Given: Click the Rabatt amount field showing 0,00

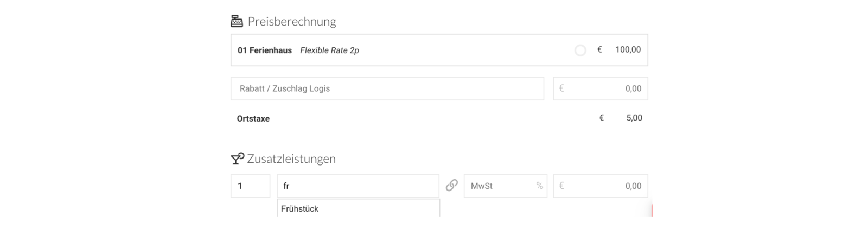Looking at the screenshot, I should click(x=601, y=88).
